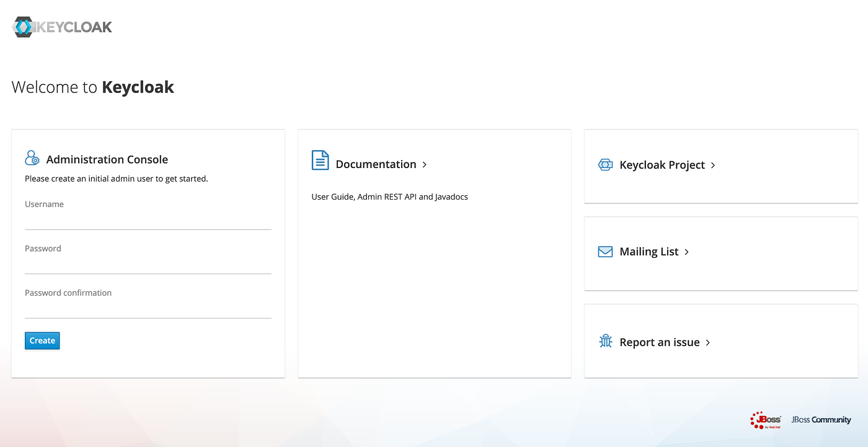
Task: Click the Password confirmation label
Action: tap(68, 293)
